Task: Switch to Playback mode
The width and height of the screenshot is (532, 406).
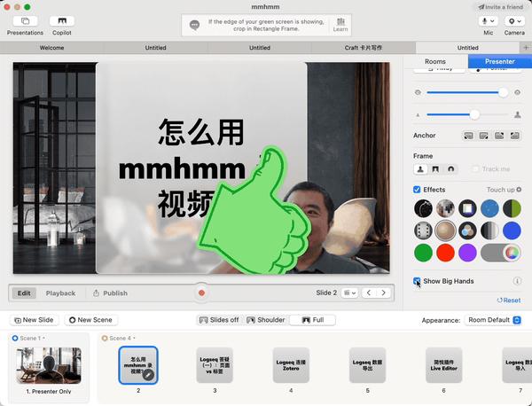Action: (60, 293)
